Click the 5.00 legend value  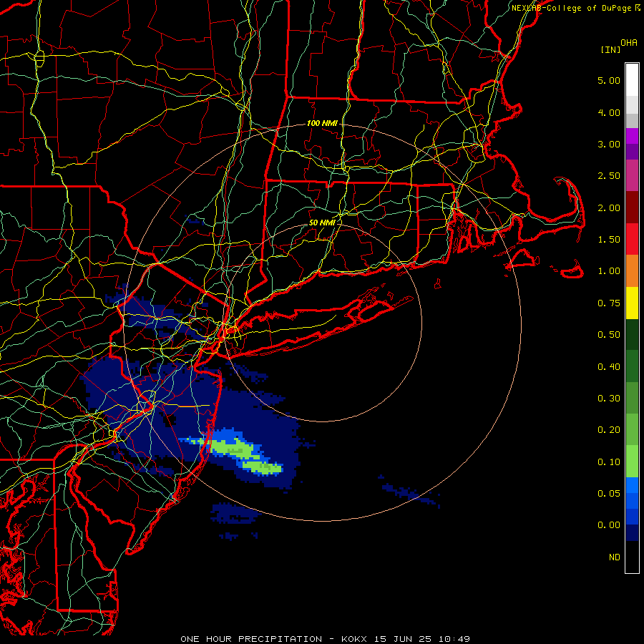(609, 80)
